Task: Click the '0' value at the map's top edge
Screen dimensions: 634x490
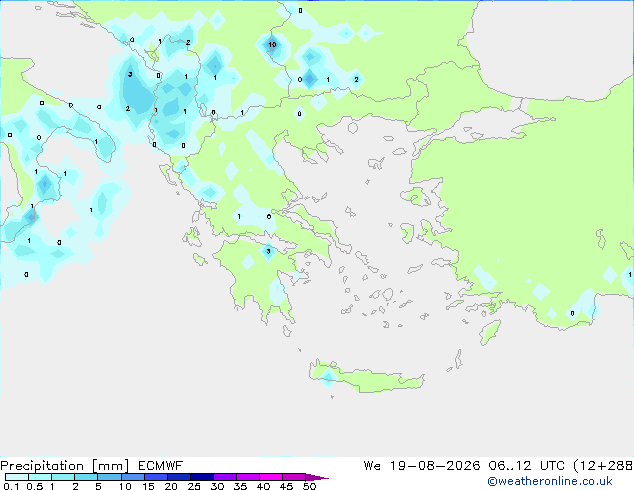Action: coord(300,11)
